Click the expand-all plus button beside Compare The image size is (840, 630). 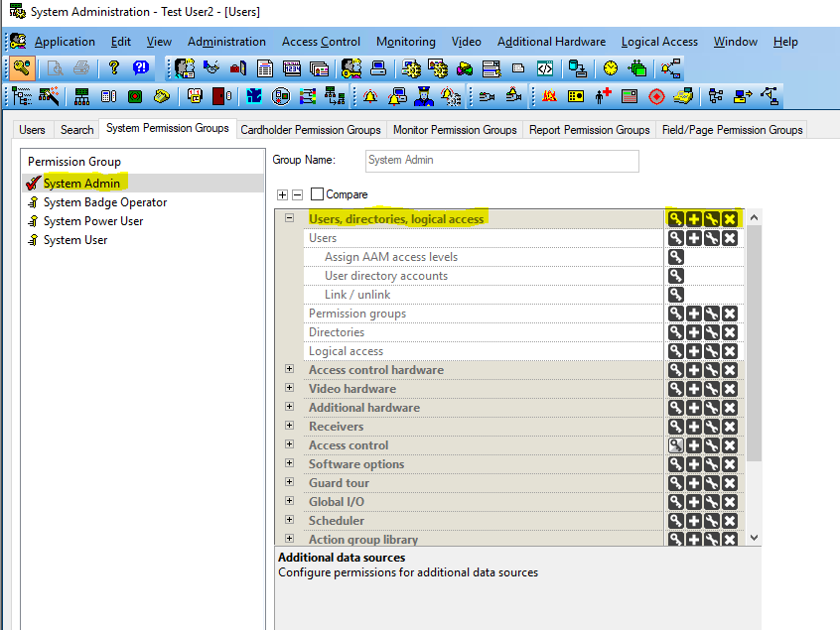click(282, 194)
